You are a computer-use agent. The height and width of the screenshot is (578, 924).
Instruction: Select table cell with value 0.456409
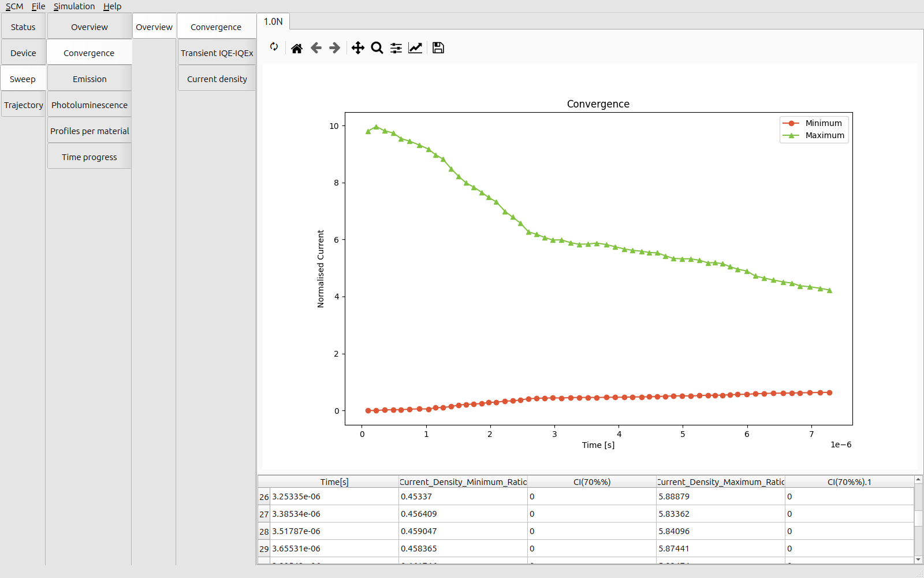(x=463, y=514)
